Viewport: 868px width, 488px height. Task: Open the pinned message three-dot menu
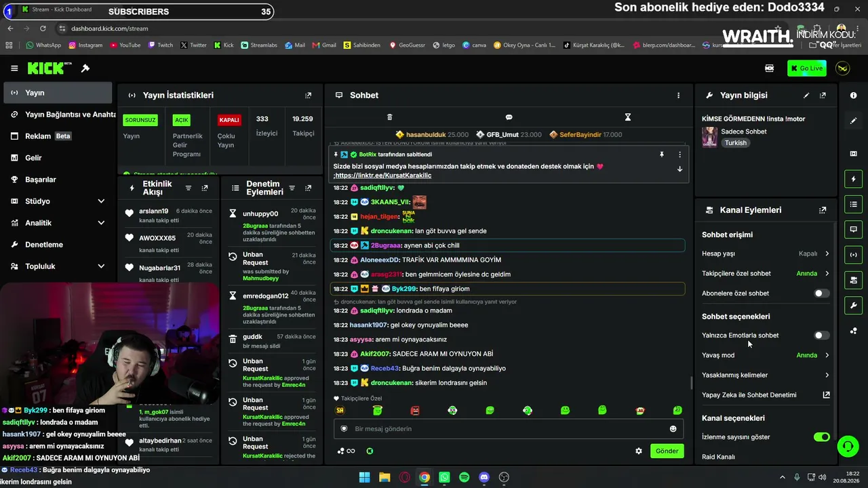679,155
